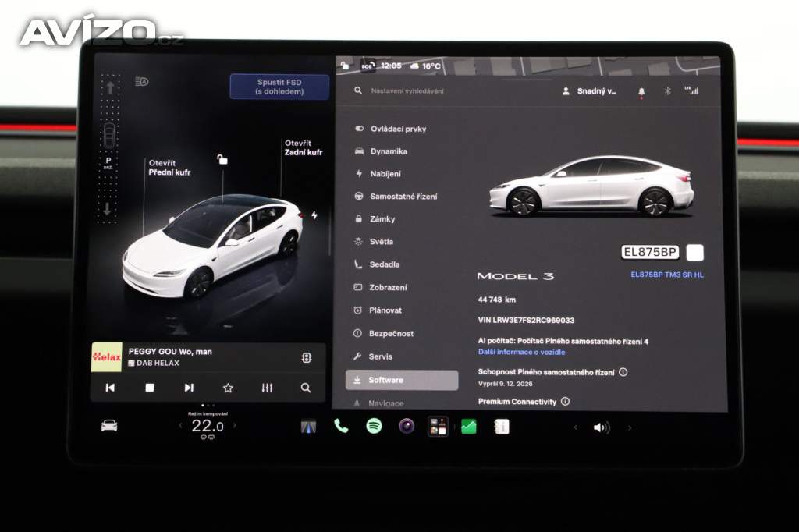Decrease cabin temperature with left arrow
The width and height of the screenshot is (799, 532).
click(180, 425)
